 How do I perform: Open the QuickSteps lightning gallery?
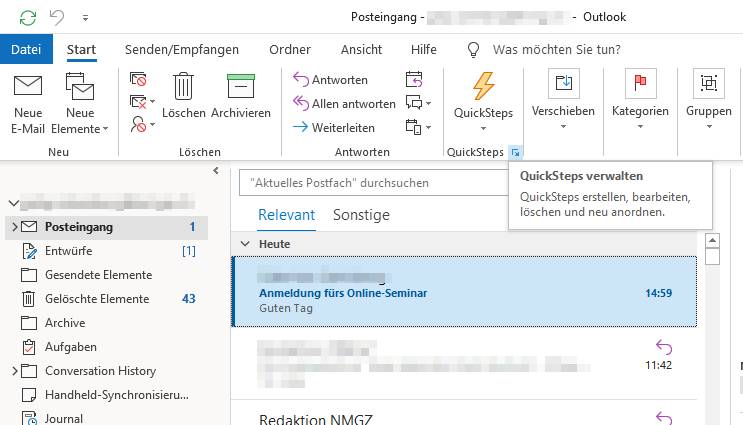tap(483, 101)
